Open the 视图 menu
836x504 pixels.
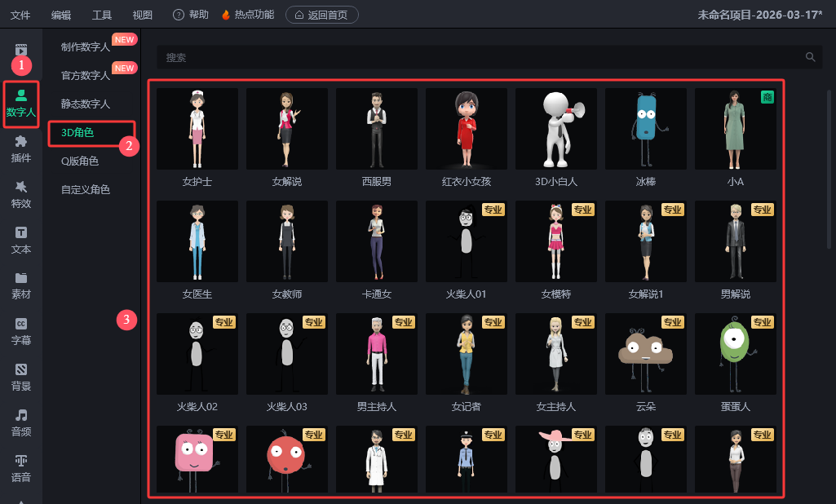coord(143,15)
